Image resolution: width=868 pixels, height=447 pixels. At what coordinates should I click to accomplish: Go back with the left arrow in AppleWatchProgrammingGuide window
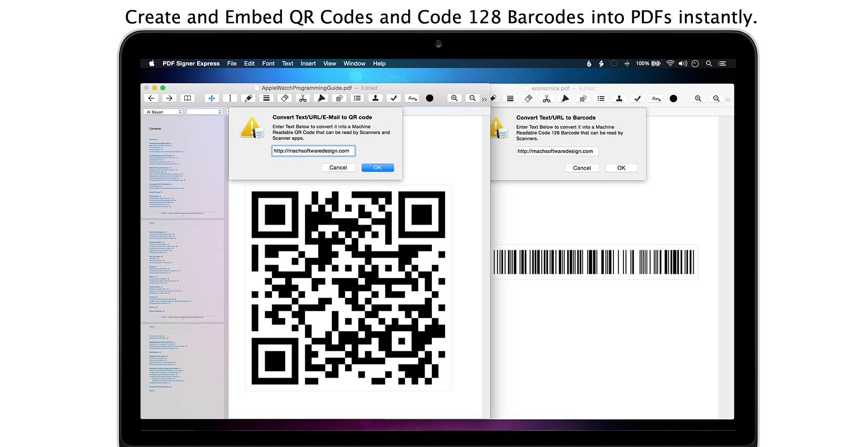coord(152,98)
